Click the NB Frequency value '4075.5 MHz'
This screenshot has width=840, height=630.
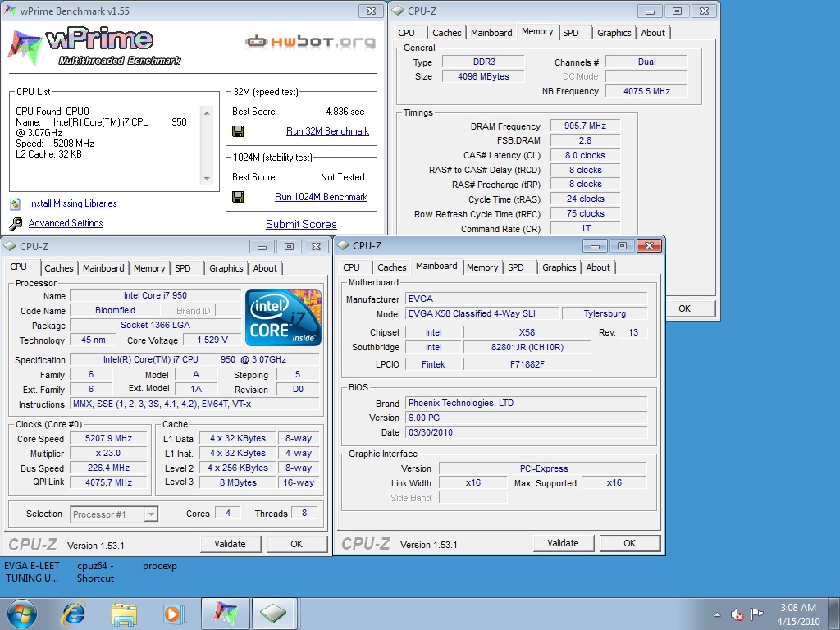coord(646,91)
